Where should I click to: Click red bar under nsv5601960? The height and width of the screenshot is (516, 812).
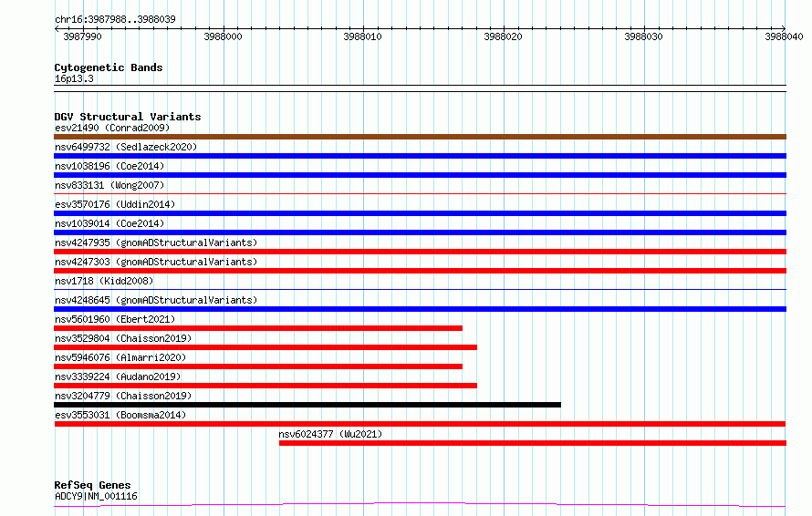click(x=258, y=328)
